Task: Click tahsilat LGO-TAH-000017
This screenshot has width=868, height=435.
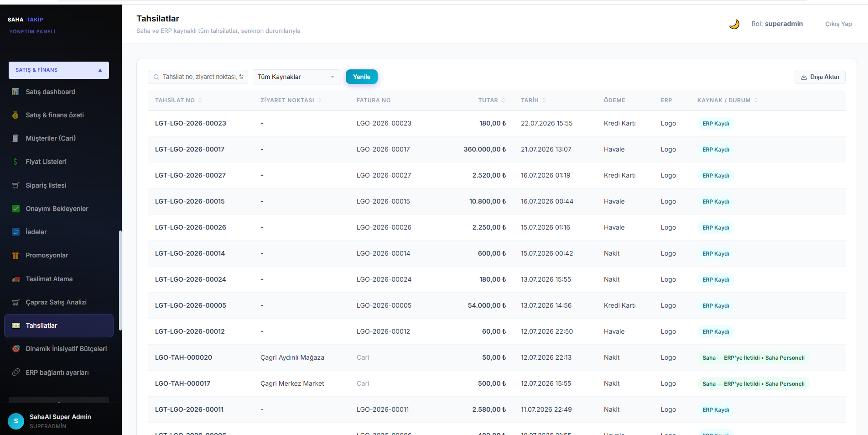Action: (182, 383)
